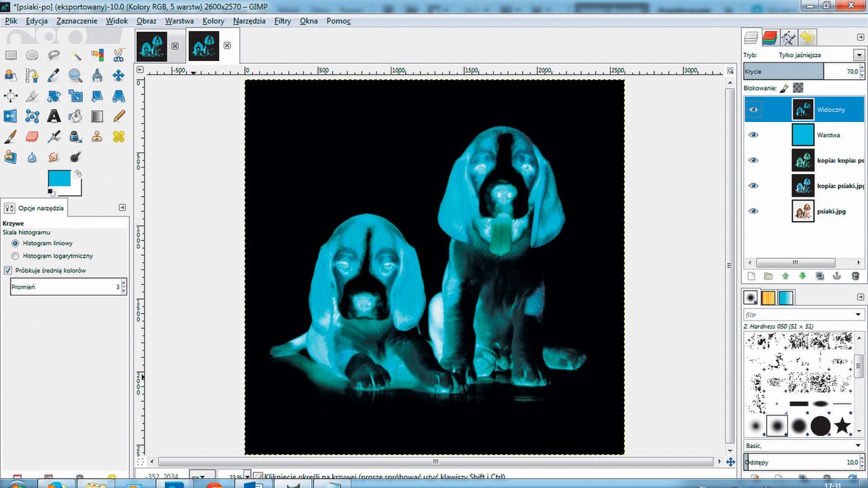This screenshot has height=488, width=868.
Task: Select the Pencil tool
Action: pyautogui.click(x=119, y=116)
